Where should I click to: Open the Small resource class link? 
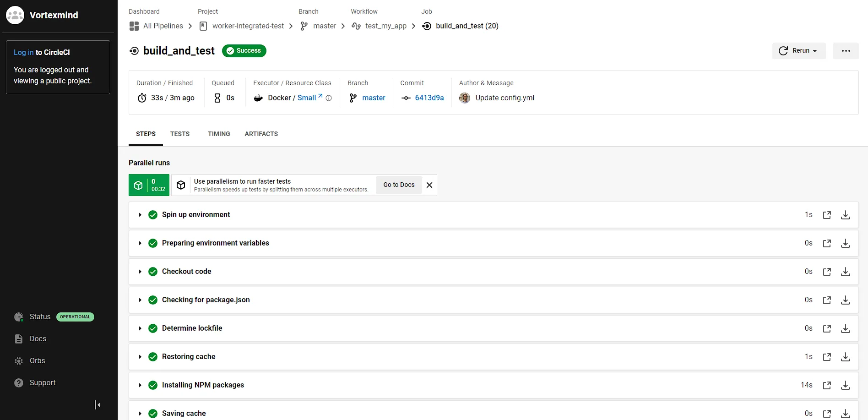point(310,98)
